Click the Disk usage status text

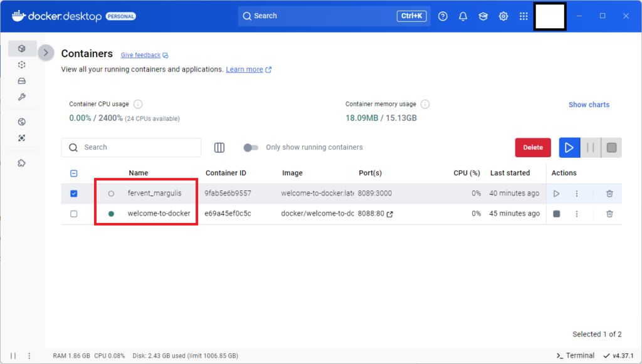[x=185, y=356]
